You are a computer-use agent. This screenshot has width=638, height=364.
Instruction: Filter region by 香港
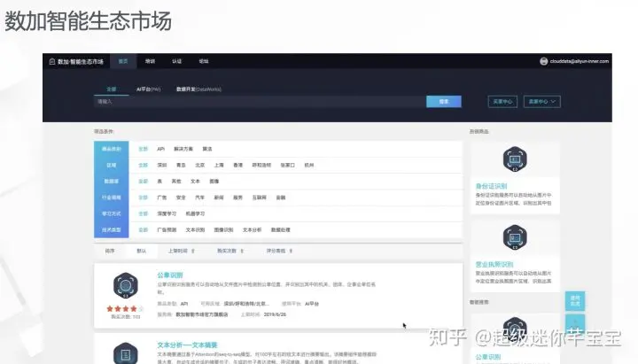[237, 165]
